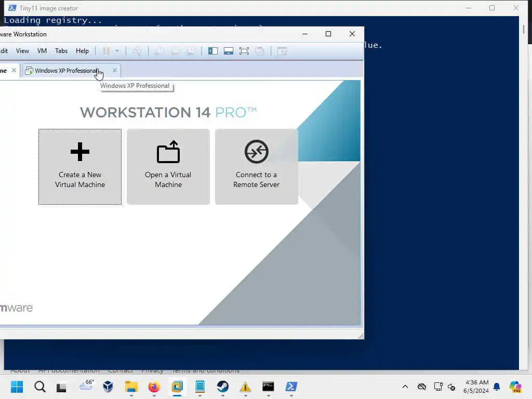Click the Manage Snapshots toolbar icon

pos(191,51)
